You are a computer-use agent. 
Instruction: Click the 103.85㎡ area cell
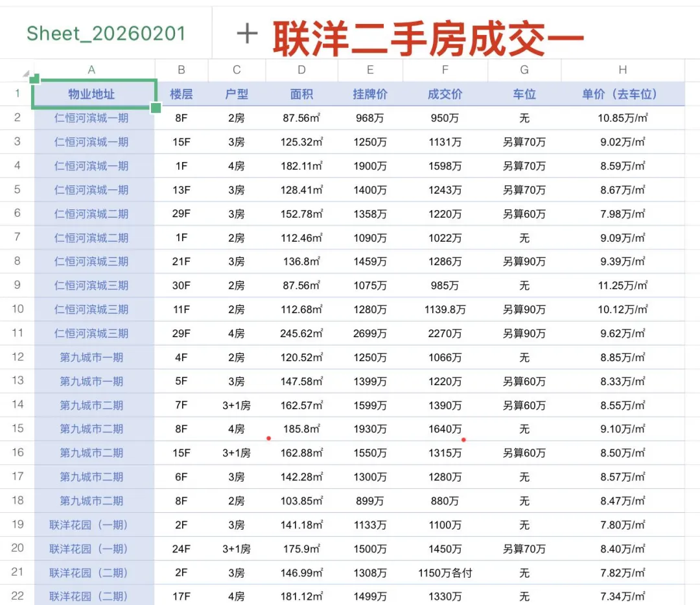click(302, 501)
